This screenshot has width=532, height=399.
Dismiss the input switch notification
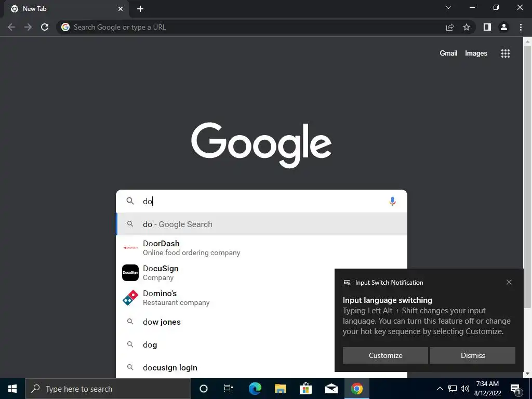(x=473, y=355)
